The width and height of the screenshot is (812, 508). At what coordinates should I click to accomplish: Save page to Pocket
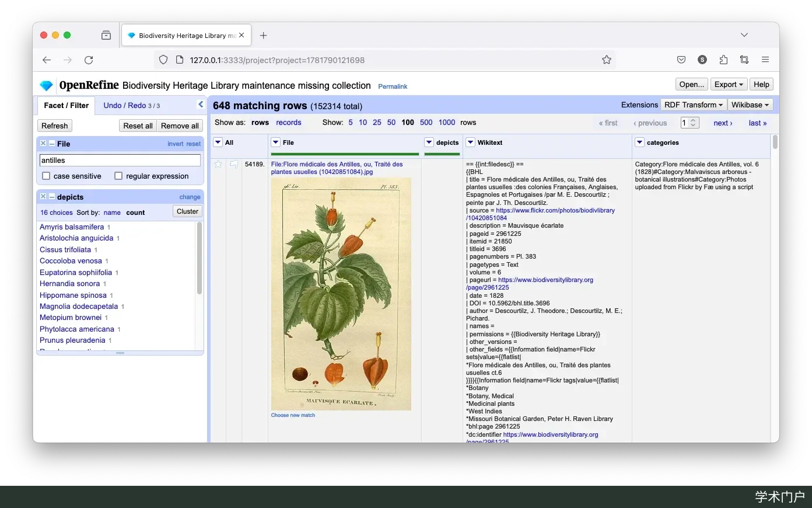tap(681, 60)
